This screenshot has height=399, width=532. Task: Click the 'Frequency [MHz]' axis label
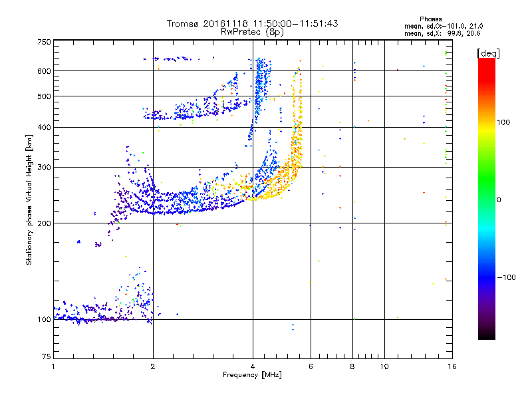point(253,375)
